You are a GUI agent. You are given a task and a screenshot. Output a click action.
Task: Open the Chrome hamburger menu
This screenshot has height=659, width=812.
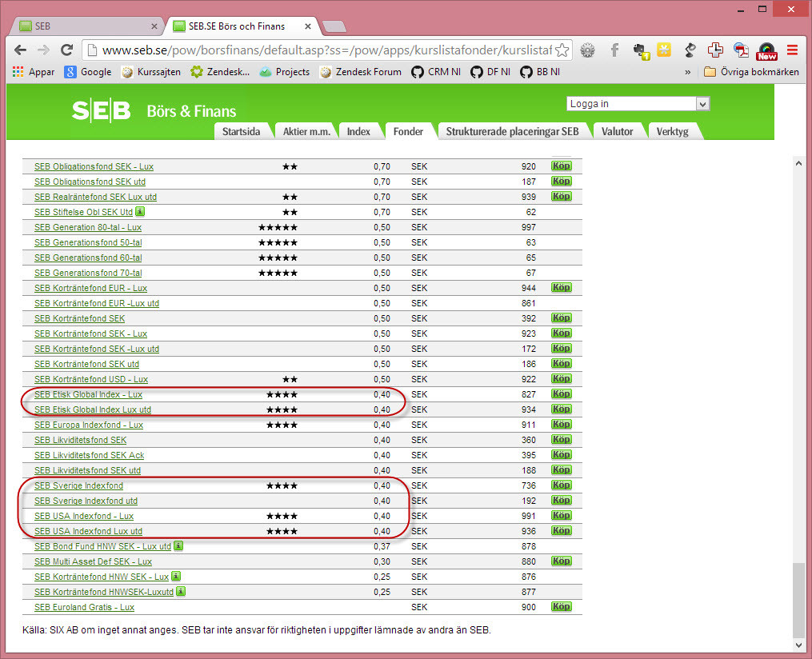click(792, 50)
